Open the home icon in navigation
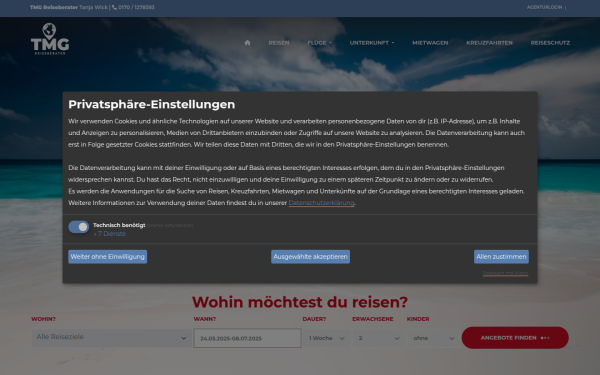This screenshot has width=600, height=375. [247, 42]
